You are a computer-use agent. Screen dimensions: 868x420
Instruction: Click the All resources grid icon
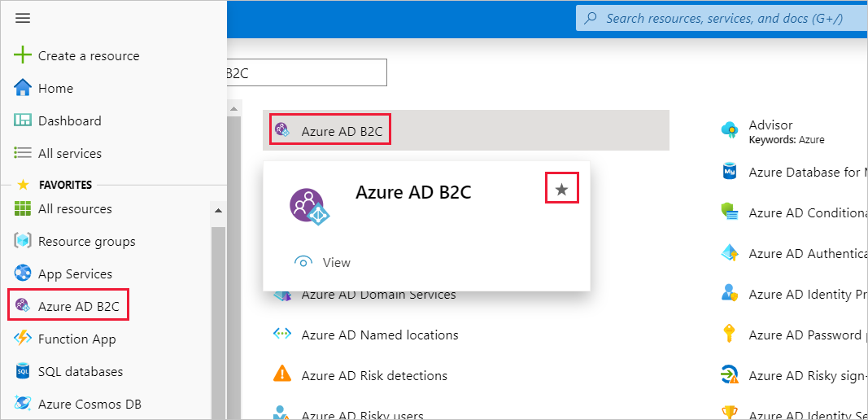[23, 209]
